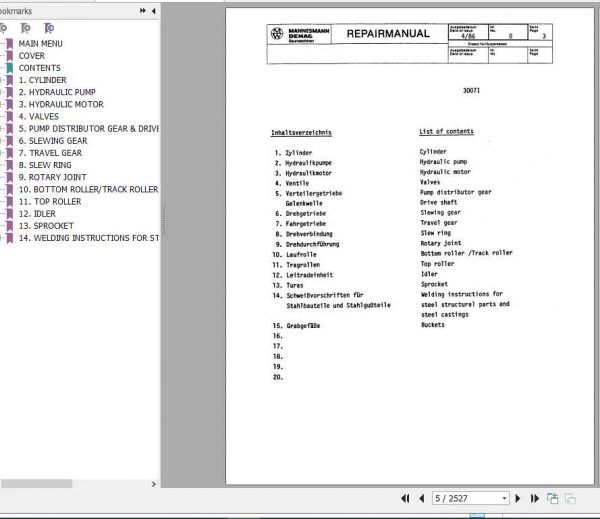This screenshot has width=600, height=519.
Task: Go to the next page
Action: (x=518, y=498)
